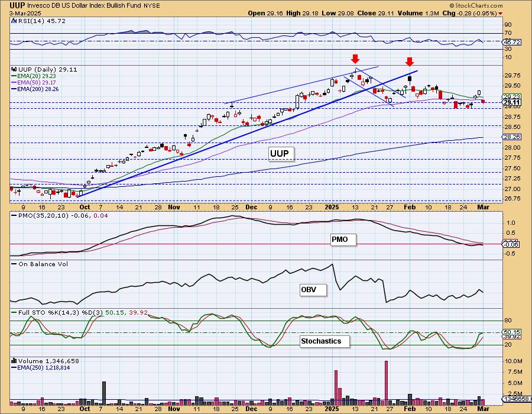The height and width of the screenshot is (414, 532).
Task: Click the 27.75 price axis label
Action: [512, 158]
